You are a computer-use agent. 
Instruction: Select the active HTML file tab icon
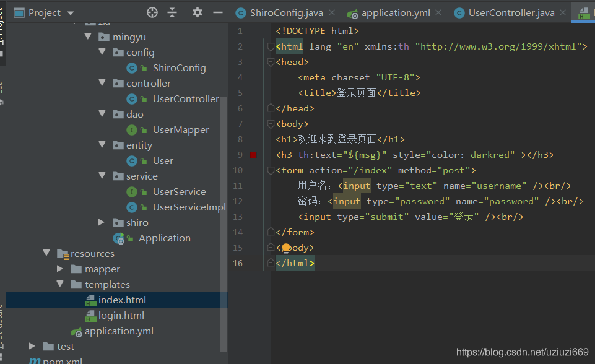(584, 14)
